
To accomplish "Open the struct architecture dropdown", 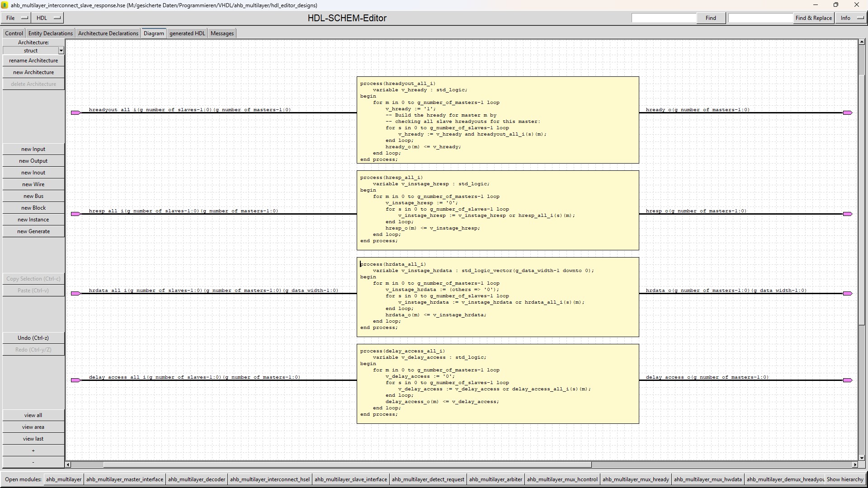I will click(61, 51).
